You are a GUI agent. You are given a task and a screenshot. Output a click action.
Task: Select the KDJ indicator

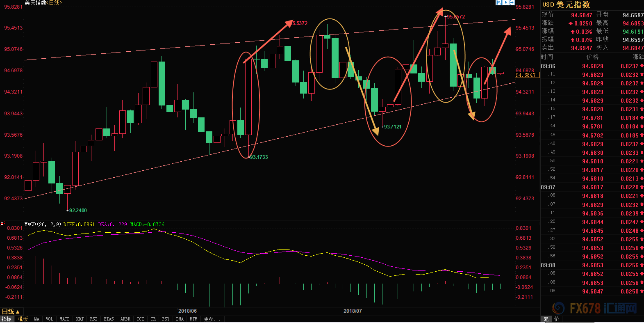coord(80,319)
